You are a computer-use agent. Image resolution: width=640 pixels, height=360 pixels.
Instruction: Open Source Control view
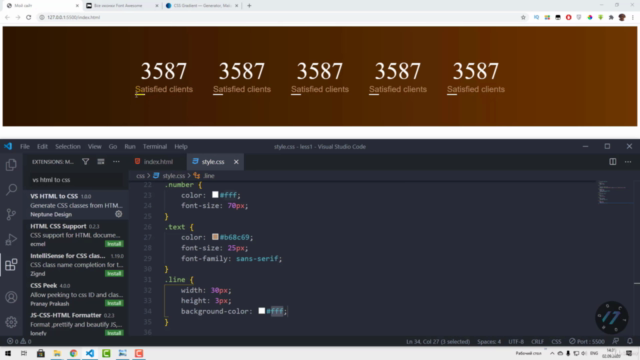[x=11, y=214]
